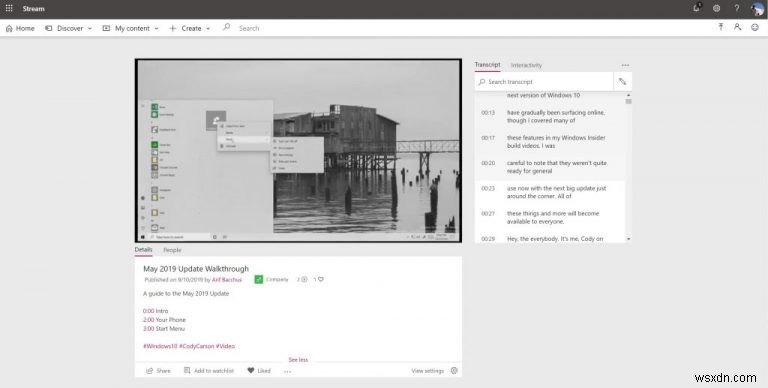Jump to transcript line at 00:27
Viewport: 768px width, 388px height.
pyautogui.click(x=550, y=218)
